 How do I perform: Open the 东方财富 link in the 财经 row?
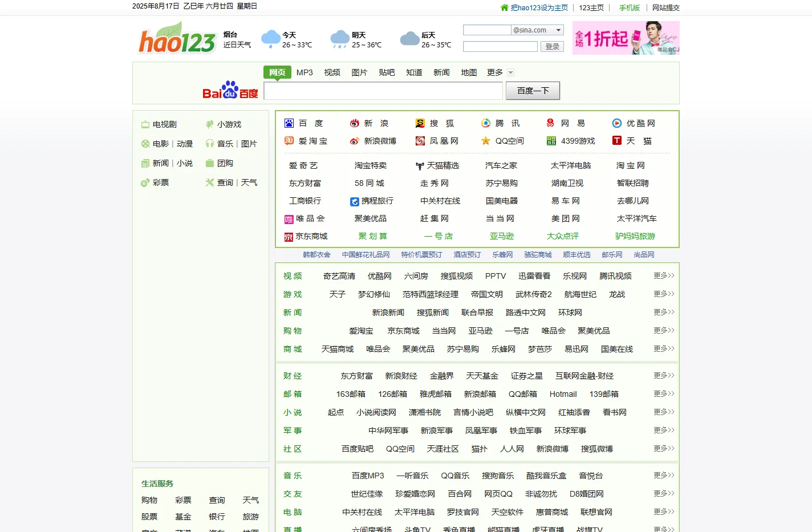(357, 376)
